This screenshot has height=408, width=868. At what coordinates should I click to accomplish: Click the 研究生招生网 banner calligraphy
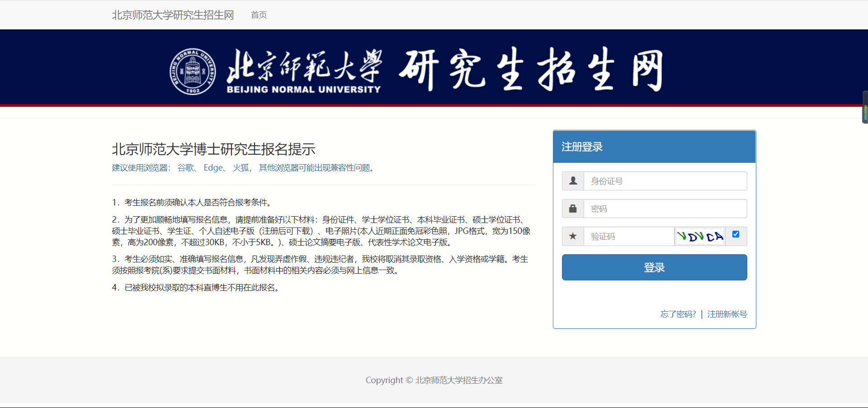click(x=531, y=70)
